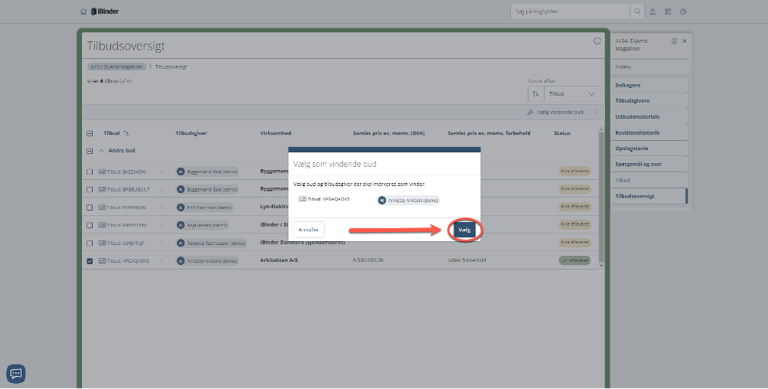Screen dimensions: 768x389
Task: Open the chat support bubble
Action: 16,374
